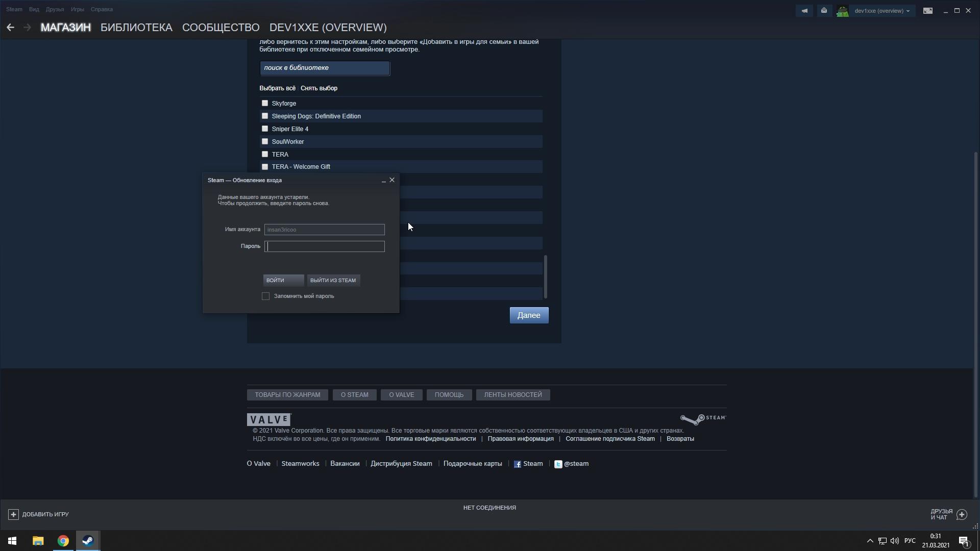Click the user avatar in the header
This screenshot has width=980, height=551.
pos(842,11)
